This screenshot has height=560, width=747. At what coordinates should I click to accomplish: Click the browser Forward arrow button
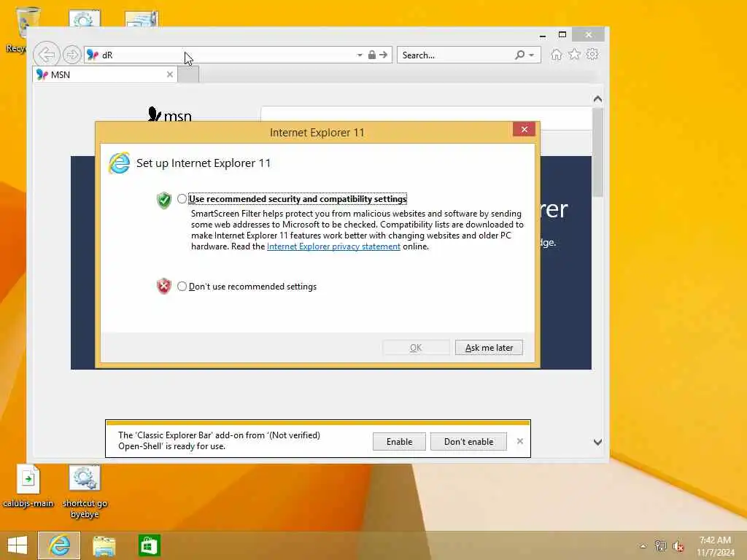pos(72,55)
